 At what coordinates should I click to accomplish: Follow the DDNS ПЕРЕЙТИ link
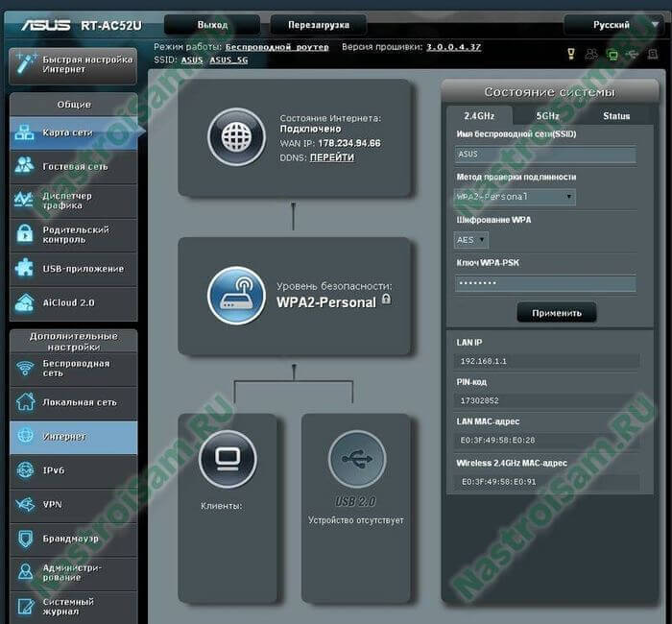[331, 157]
